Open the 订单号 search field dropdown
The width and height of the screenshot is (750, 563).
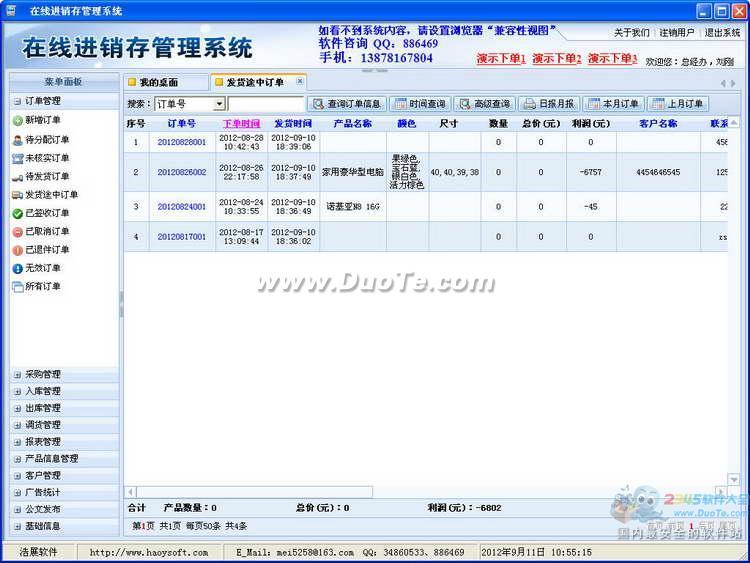[x=219, y=104]
